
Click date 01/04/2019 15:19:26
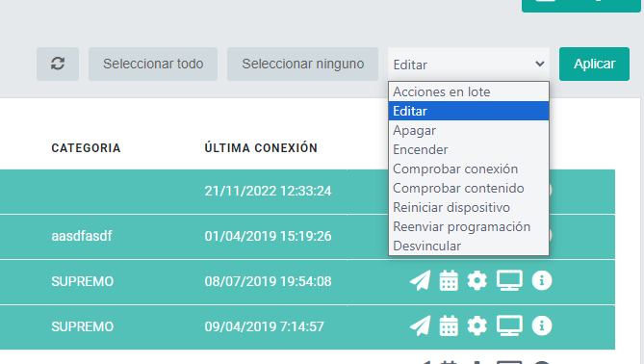click(x=268, y=236)
